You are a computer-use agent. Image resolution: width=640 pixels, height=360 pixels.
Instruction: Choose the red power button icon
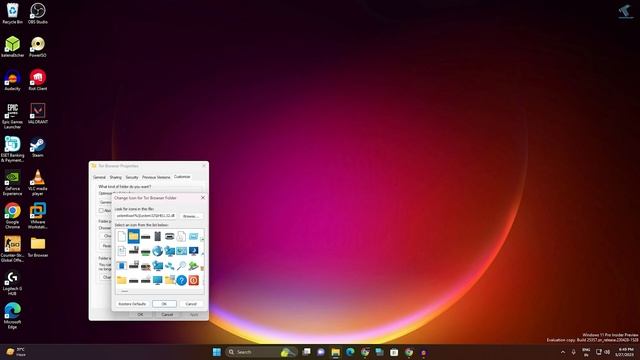pos(193,280)
